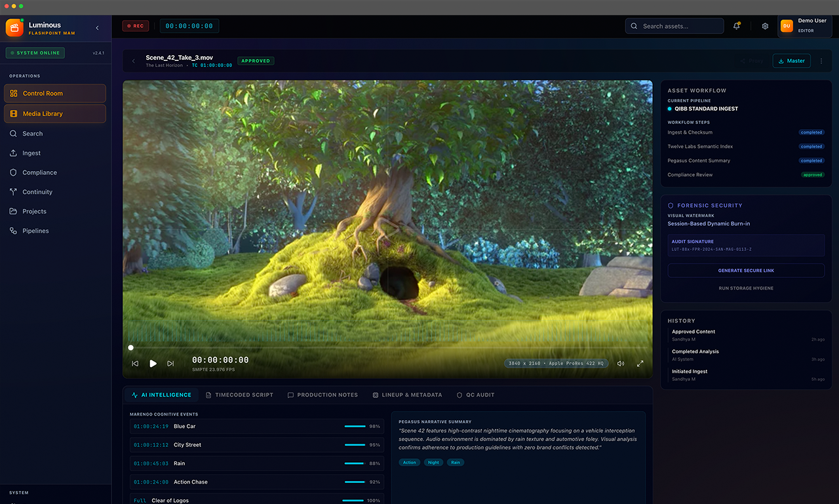Focus the Search assets input field
839x504 pixels.
pyautogui.click(x=674, y=26)
